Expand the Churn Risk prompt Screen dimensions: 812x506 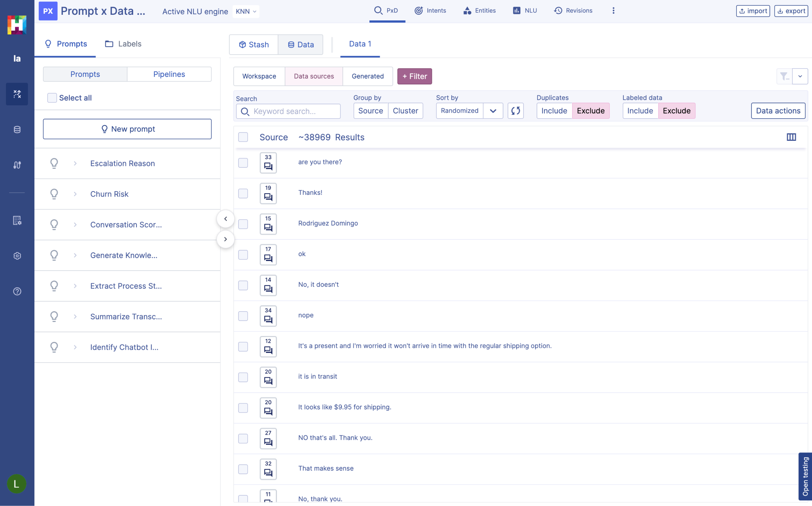75,194
